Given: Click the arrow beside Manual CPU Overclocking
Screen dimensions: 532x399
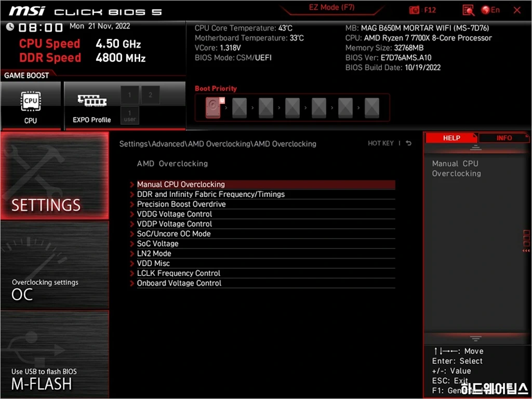Looking at the screenshot, I should pos(132,184).
